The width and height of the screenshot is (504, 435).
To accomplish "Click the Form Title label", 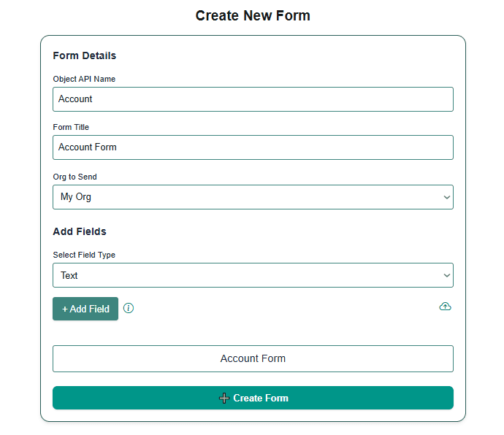I will [71, 127].
